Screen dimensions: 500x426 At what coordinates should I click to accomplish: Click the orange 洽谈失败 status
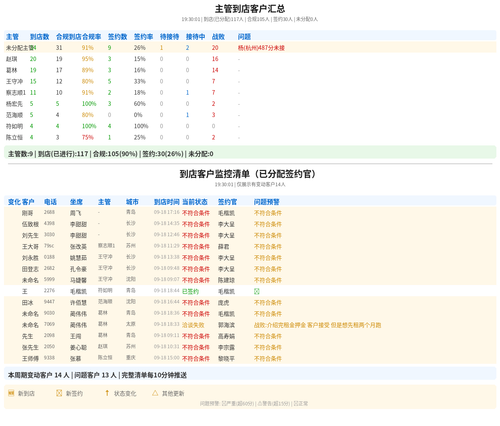(193, 325)
